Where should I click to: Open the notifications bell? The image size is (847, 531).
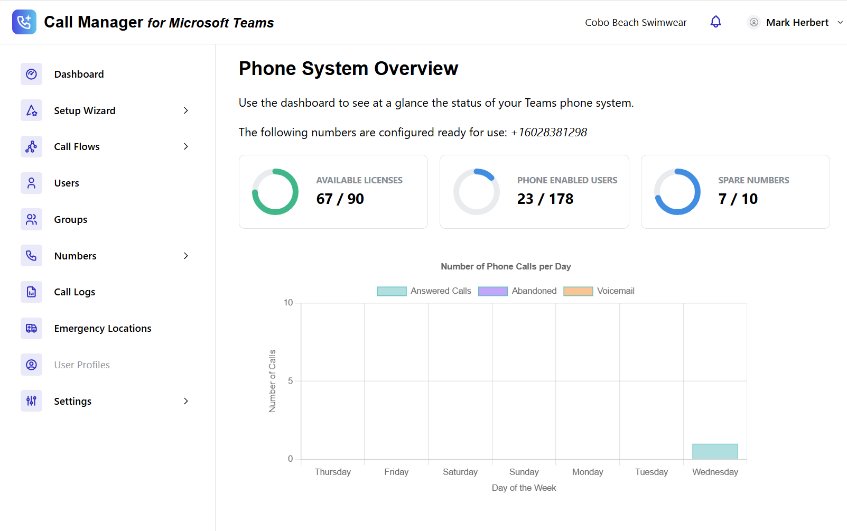coord(715,22)
